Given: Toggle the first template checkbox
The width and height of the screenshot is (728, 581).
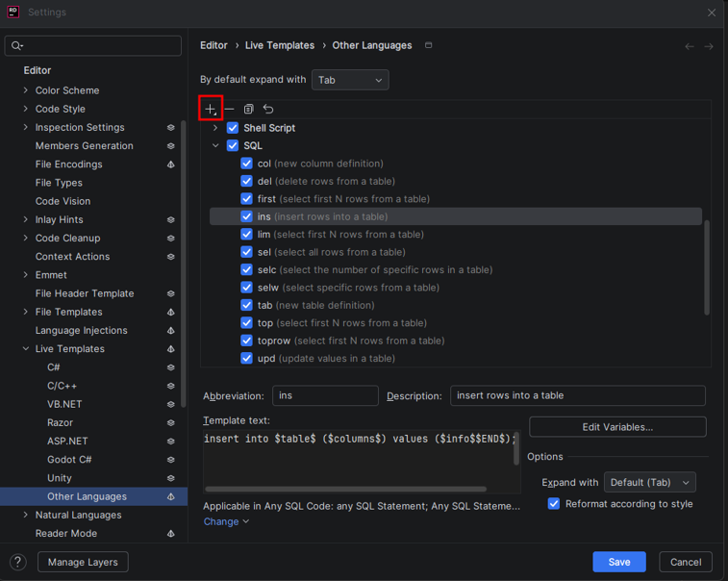Looking at the screenshot, I should tap(246, 199).
